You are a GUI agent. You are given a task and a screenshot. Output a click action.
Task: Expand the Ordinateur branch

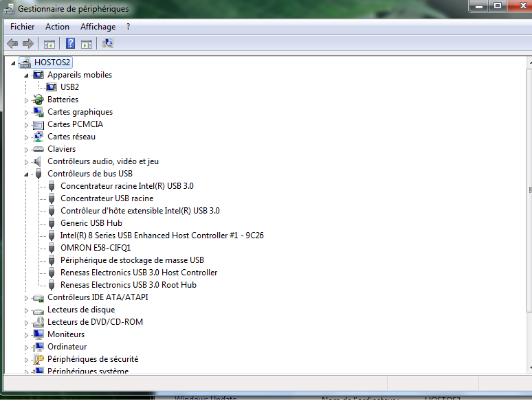(x=26, y=347)
